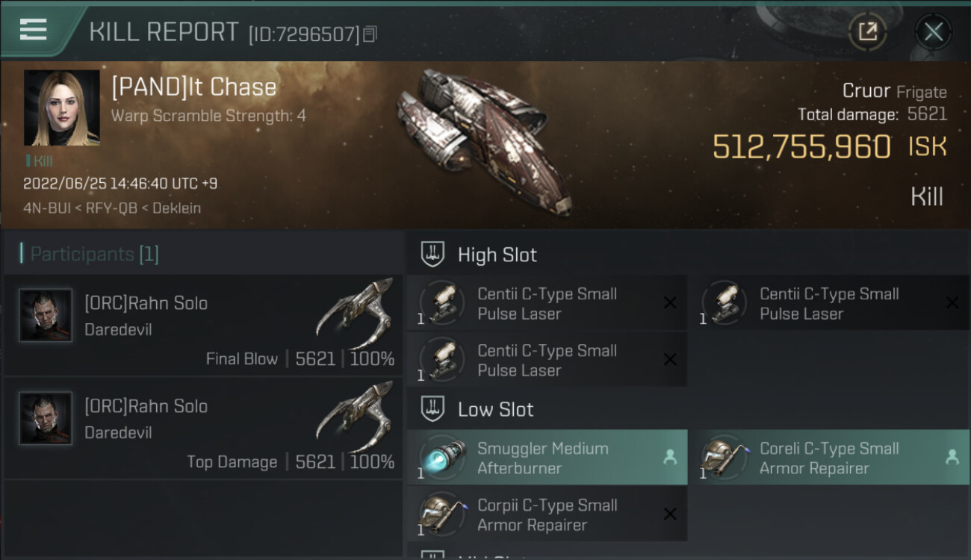971x560 pixels.
Task: Select Coreli C-Type Small Armor Repairer
Action: 829,458
